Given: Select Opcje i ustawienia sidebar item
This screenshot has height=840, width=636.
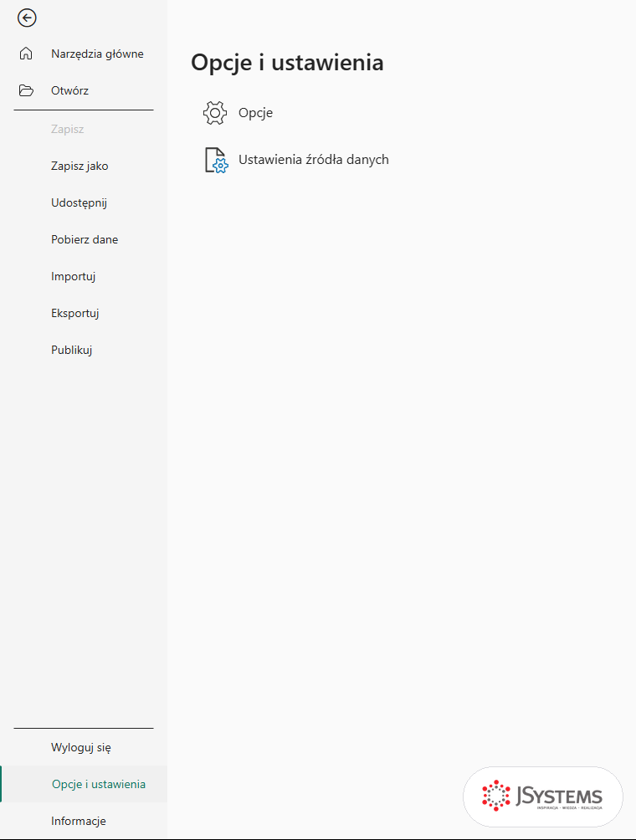Looking at the screenshot, I should (x=84, y=784).
